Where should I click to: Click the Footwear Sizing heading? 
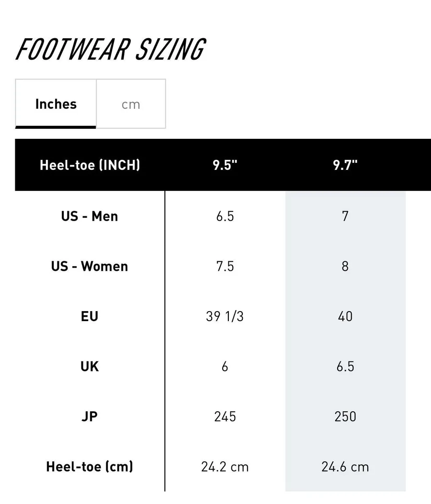coord(110,49)
